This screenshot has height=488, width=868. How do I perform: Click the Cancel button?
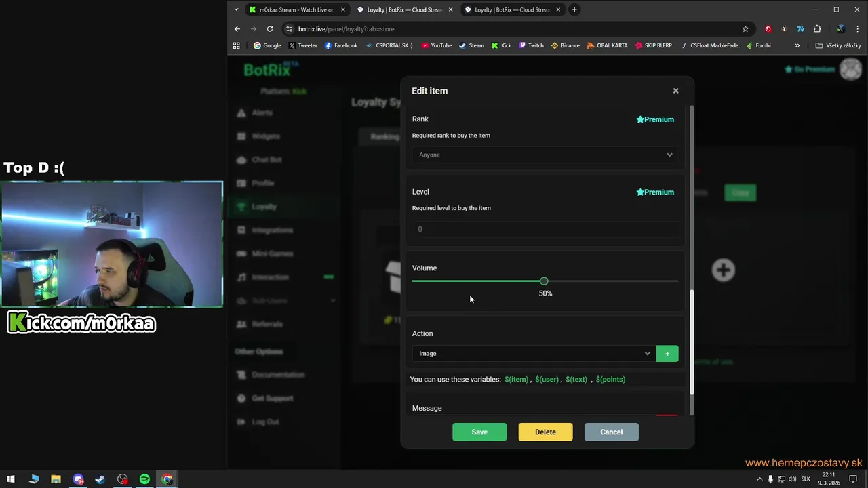[x=611, y=432]
